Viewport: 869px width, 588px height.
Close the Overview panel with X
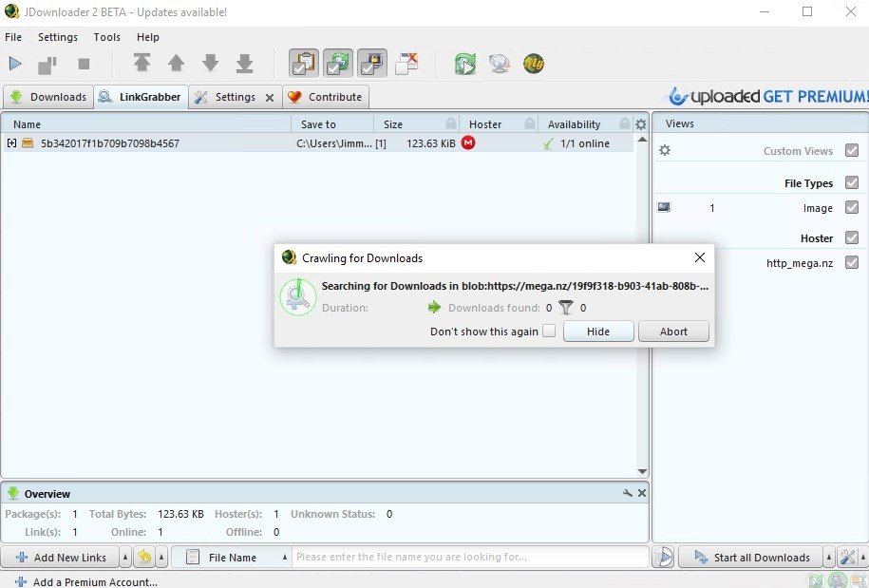pos(642,493)
